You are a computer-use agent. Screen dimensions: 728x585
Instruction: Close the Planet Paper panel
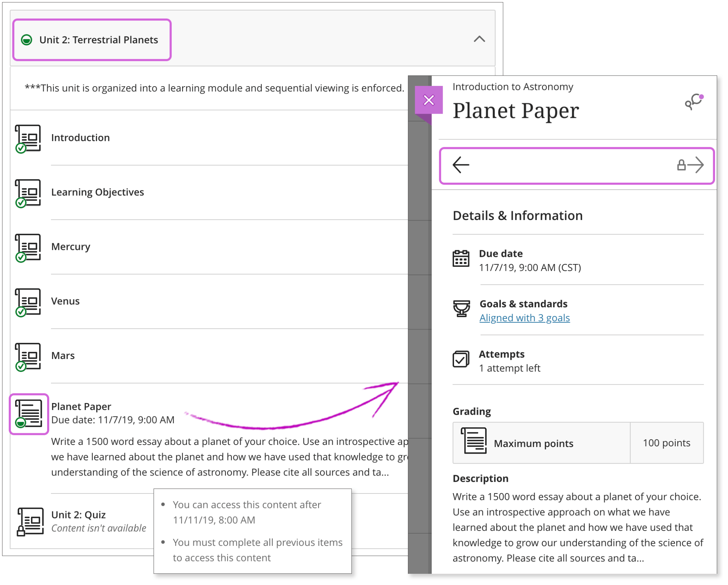click(x=429, y=100)
